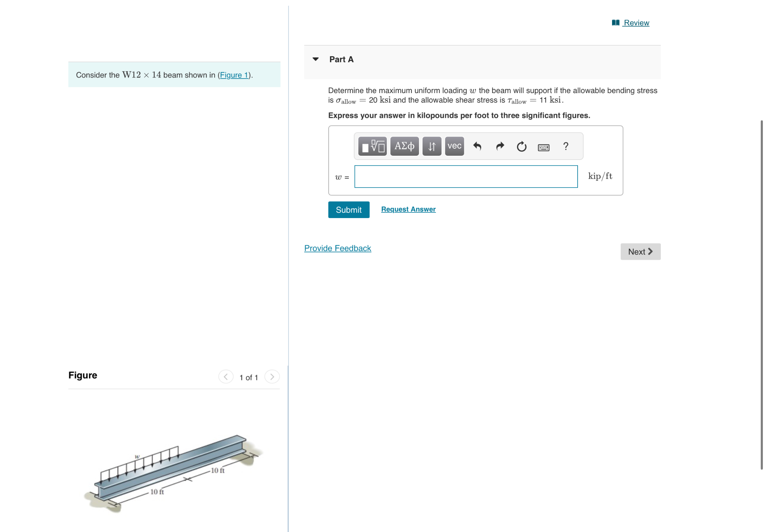This screenshot has height=532, width=765.
Task: Open the Provide Feedback link
Action: click(337, 248)
